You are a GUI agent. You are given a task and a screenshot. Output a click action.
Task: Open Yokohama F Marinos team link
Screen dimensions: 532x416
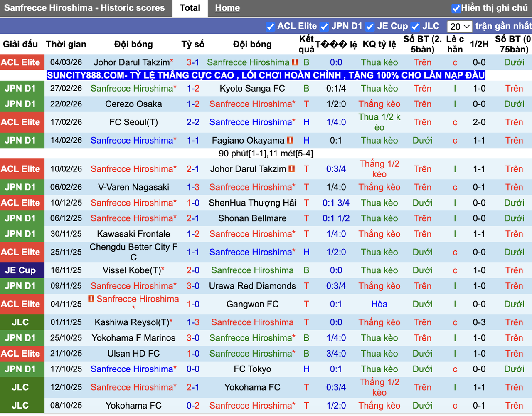(133, 338)
